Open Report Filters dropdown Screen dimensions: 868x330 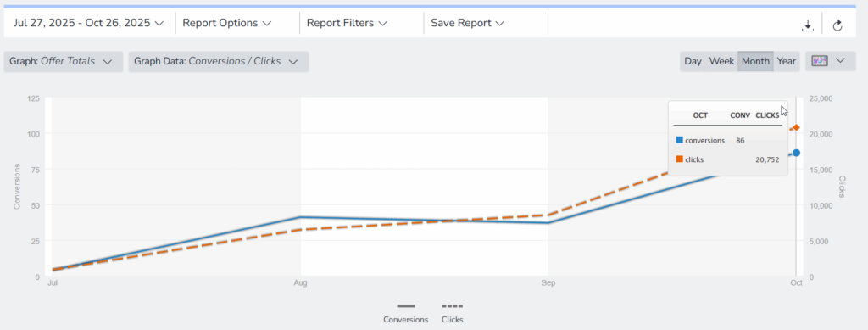click(x=347, y=23)
